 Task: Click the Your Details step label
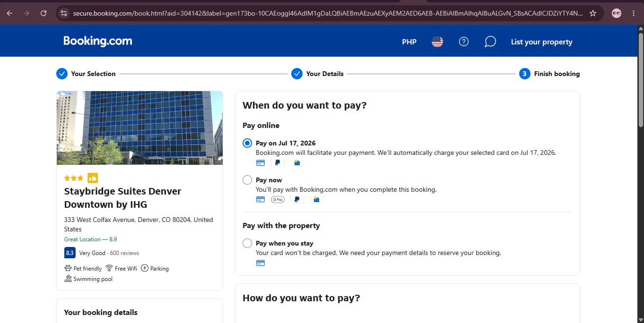pos(325,74)
